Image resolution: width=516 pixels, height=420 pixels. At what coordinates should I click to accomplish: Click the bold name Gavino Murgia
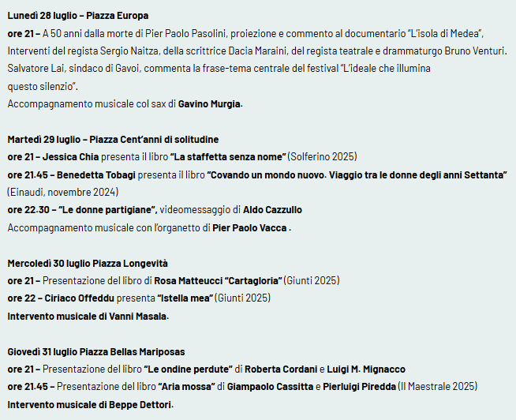(209, 103)
